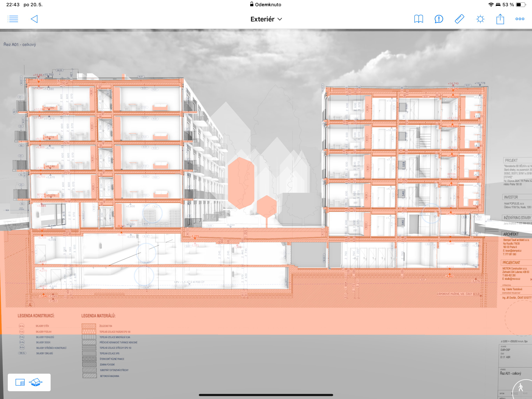Tap the 'ARCHITEKT' title block heading
532x399 pixels.
(511, 234)
